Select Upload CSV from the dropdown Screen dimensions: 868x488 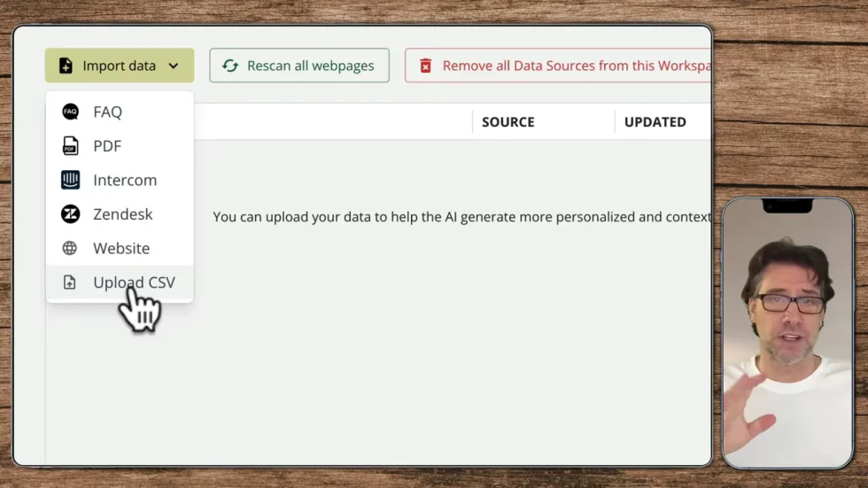134,283
